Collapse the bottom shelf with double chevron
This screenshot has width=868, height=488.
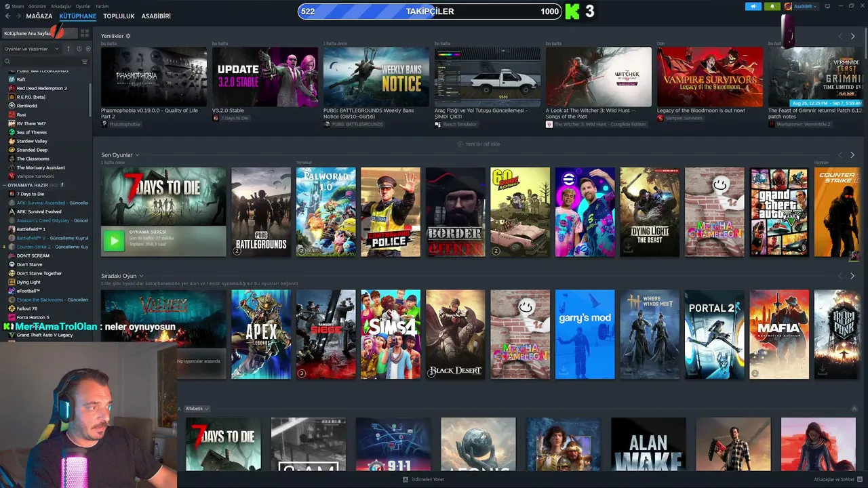(x=854, y=409)
